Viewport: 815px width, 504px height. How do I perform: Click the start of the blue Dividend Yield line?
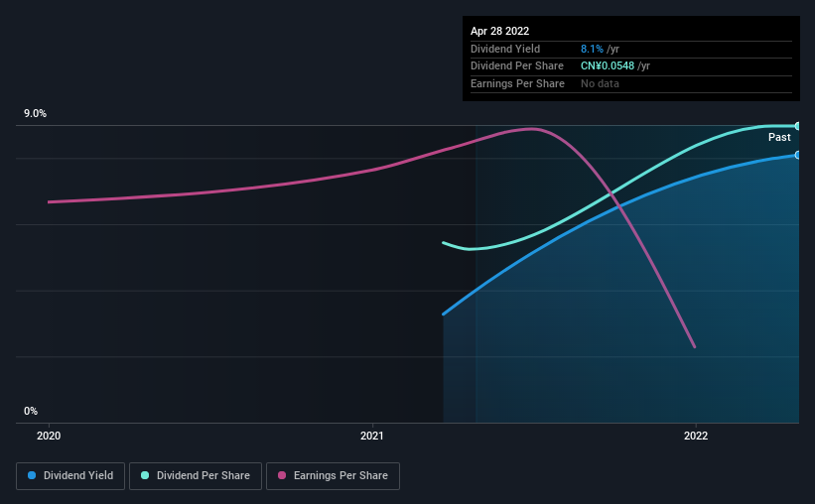[444, 314]
